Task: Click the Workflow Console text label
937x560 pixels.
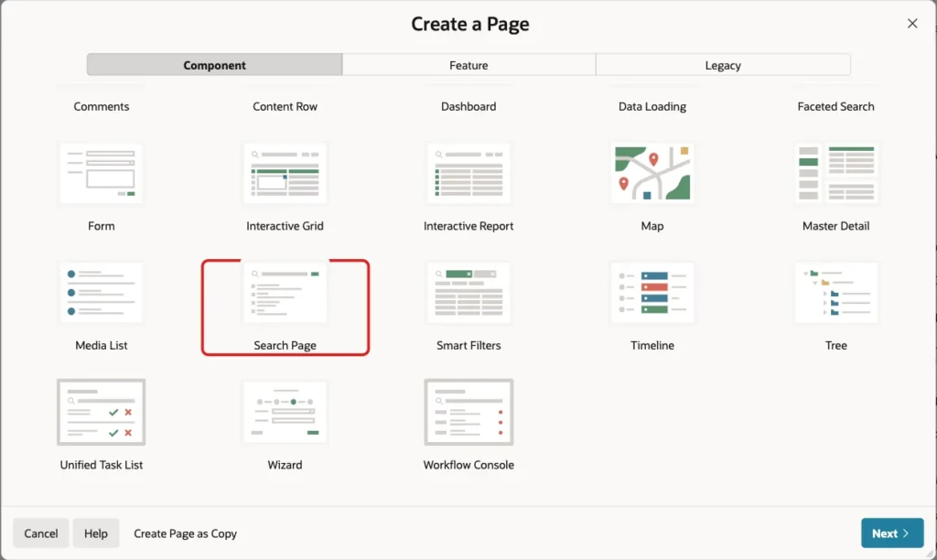Action: click(468, 465)
